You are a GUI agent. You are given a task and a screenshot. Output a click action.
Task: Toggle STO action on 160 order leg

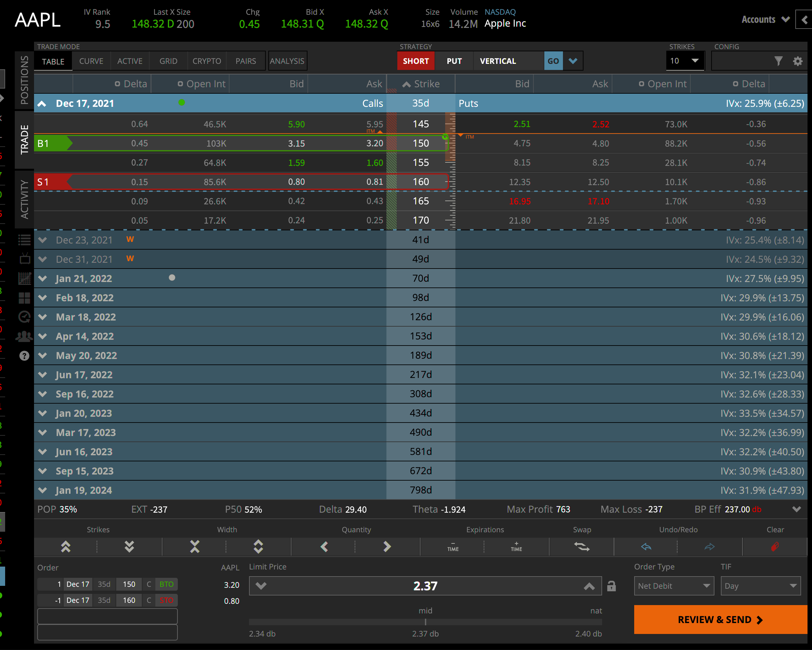(x=167, y=600)
